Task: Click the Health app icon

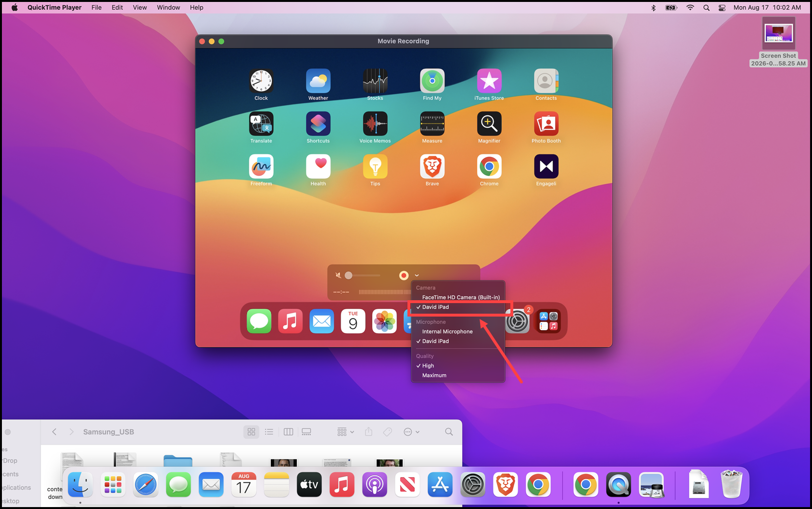Action: 318,166
